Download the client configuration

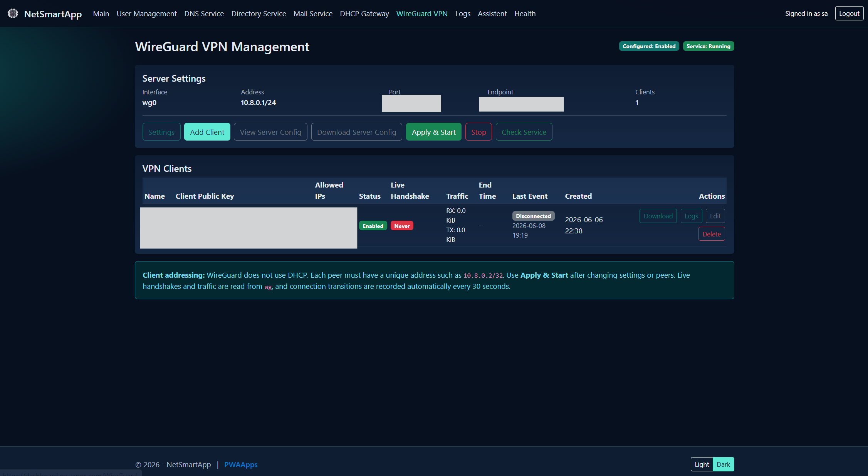[658, 216]
